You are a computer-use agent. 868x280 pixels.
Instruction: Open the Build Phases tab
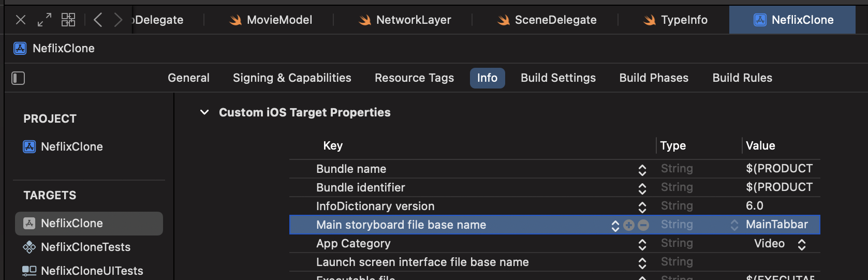click(x=654, y=78)
